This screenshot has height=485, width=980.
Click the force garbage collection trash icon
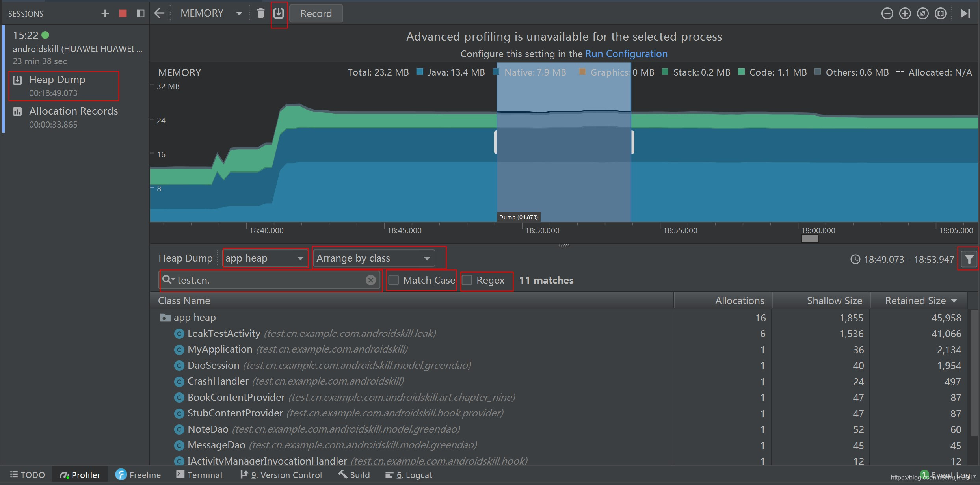tap(260, 13)
